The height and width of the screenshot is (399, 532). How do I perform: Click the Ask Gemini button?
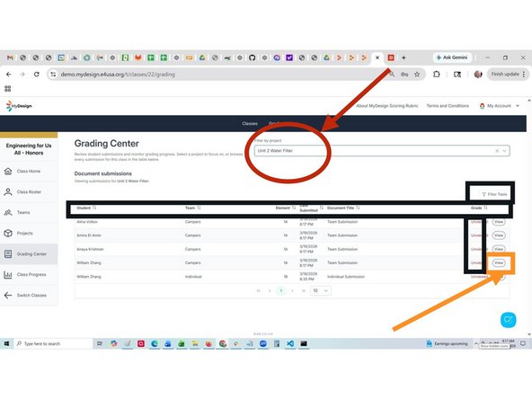pyautogui.click(x=452, y=58)
